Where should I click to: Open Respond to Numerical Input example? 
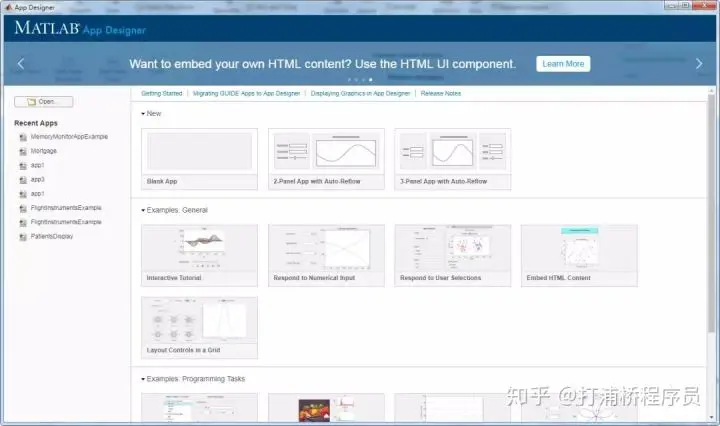[326, 255]
